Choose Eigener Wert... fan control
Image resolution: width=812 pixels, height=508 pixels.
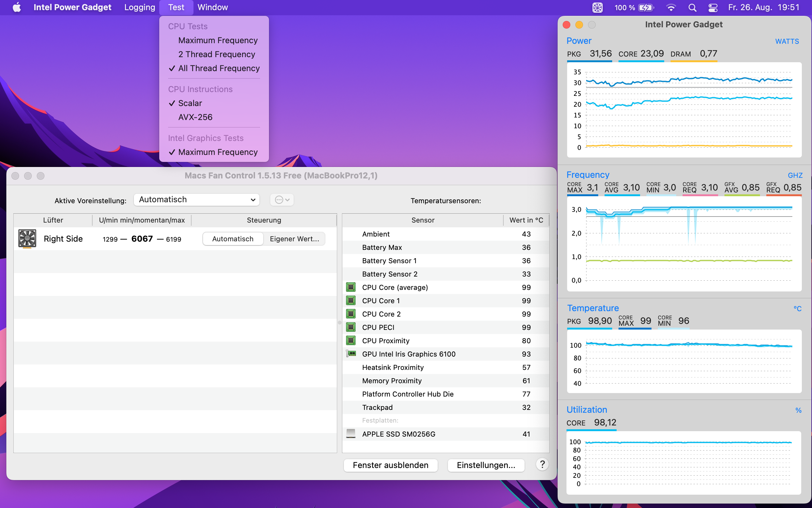click(294, 239)
